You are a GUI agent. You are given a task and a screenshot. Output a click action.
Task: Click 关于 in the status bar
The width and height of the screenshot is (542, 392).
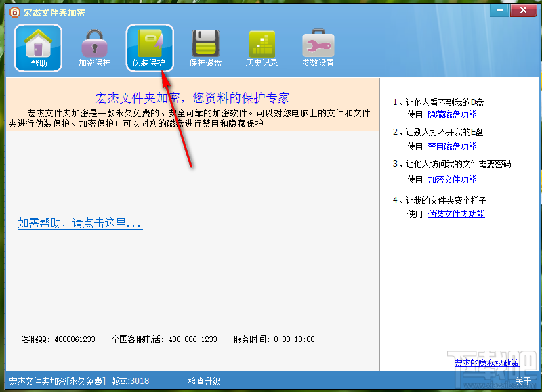tap(523, 381)
